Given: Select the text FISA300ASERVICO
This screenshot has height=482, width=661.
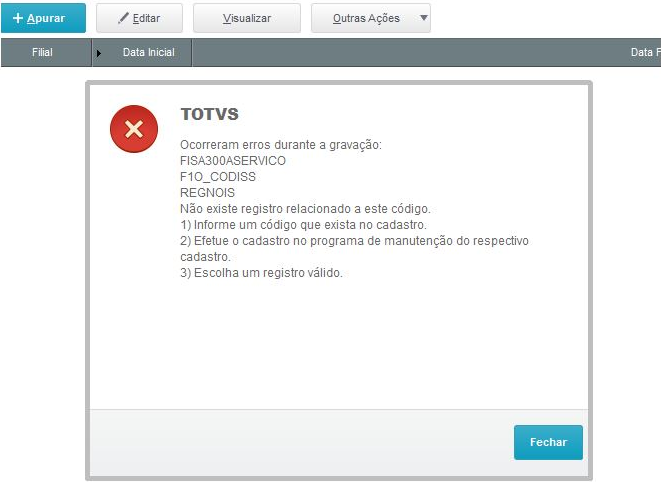Looking at the screenshot, I should pos(233,161).
